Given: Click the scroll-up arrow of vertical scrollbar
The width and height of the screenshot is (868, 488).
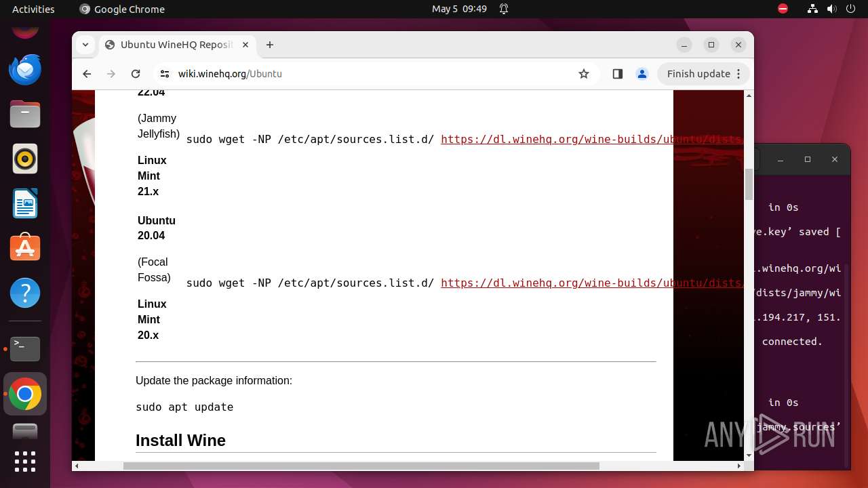Looking at the screenshot, I should (749, 96).
